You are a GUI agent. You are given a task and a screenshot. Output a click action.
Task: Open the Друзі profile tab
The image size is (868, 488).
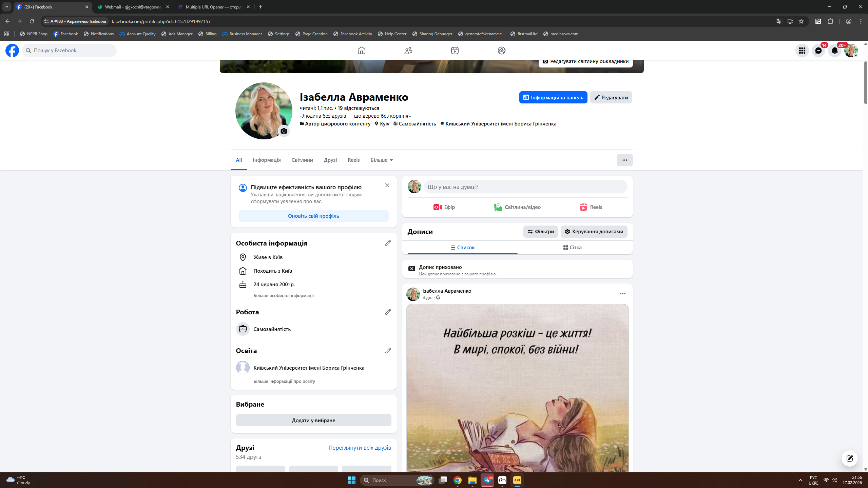[330, 160]
